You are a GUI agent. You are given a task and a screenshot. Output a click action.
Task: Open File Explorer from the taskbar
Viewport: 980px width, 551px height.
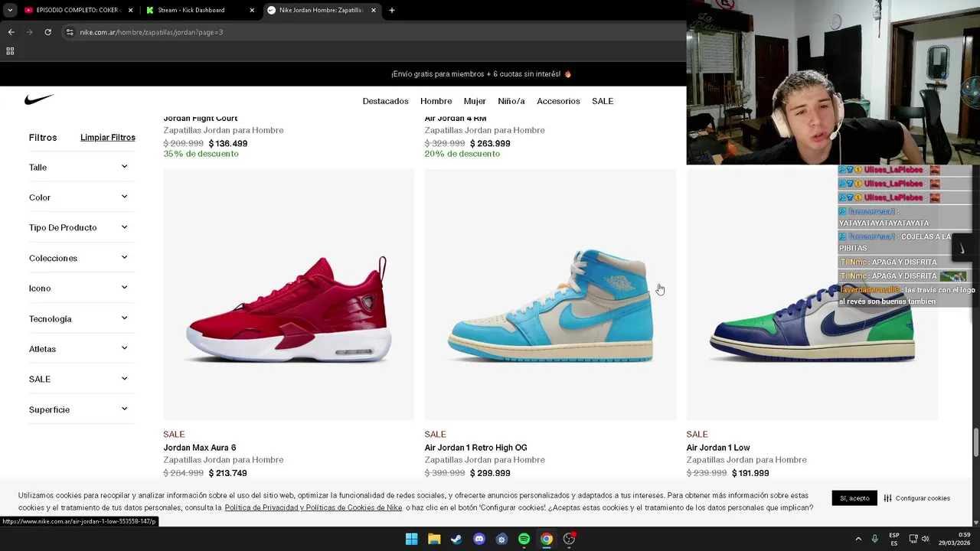[x=434, y=539]
